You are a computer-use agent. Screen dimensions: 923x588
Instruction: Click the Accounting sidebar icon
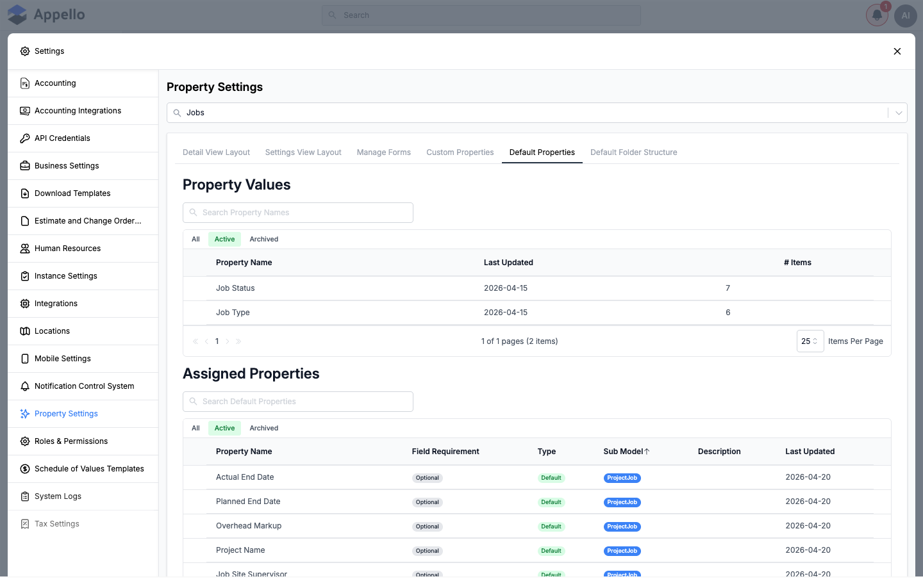[25, 83]
